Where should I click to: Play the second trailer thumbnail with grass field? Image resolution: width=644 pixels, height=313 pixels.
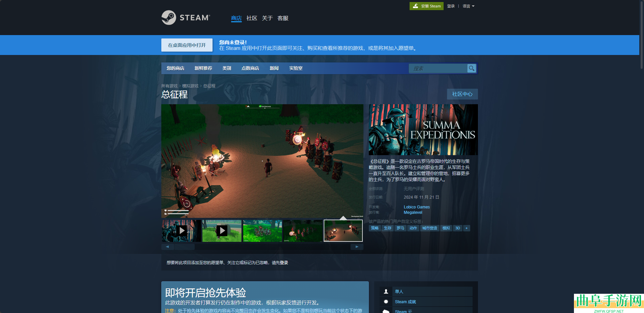tap(222, 231)
